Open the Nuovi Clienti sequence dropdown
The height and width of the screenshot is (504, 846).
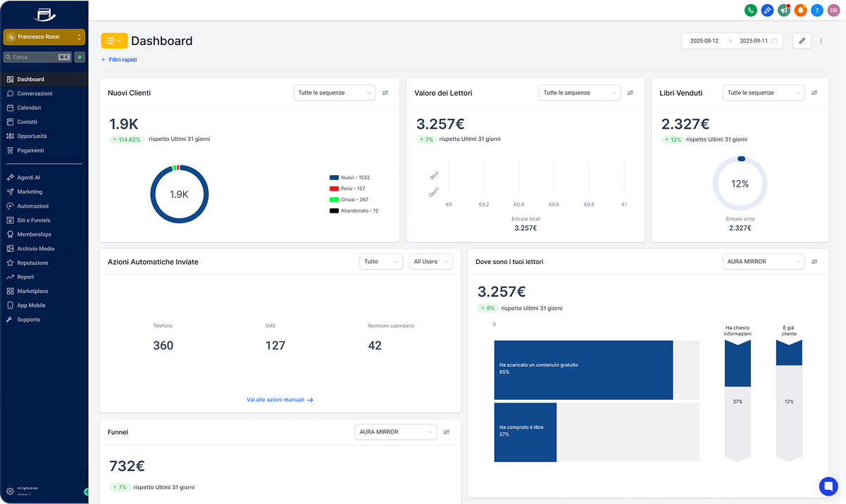(x=335, y=93)
